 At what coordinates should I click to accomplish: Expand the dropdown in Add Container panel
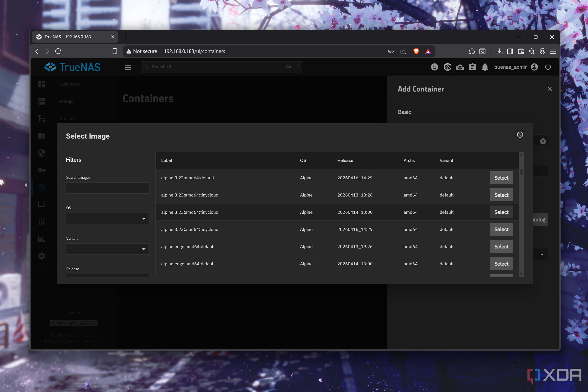(x=542, y=255)
